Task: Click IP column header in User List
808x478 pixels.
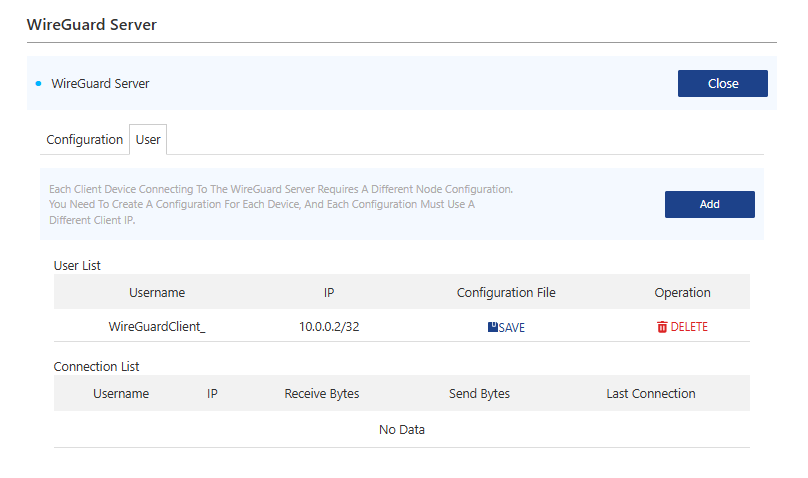Action: click(329, 292)
